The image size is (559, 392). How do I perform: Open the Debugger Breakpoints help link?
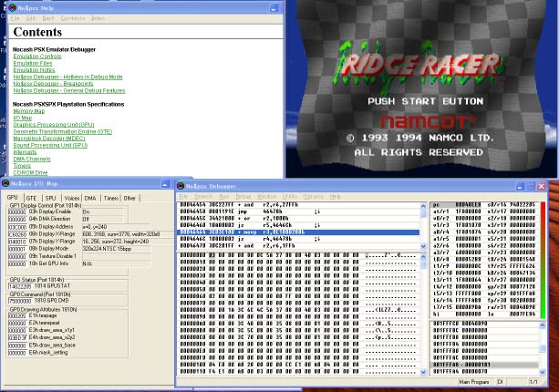tap(53, 83)
